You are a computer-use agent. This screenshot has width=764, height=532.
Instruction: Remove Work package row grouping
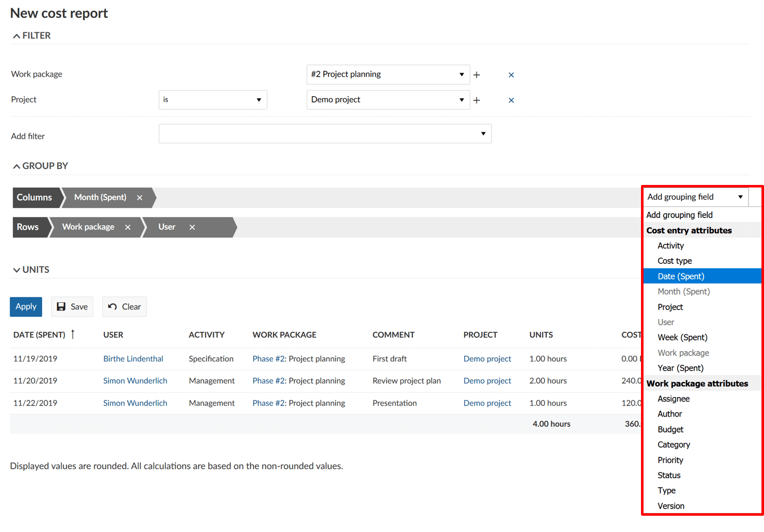(x=128, y=227)
